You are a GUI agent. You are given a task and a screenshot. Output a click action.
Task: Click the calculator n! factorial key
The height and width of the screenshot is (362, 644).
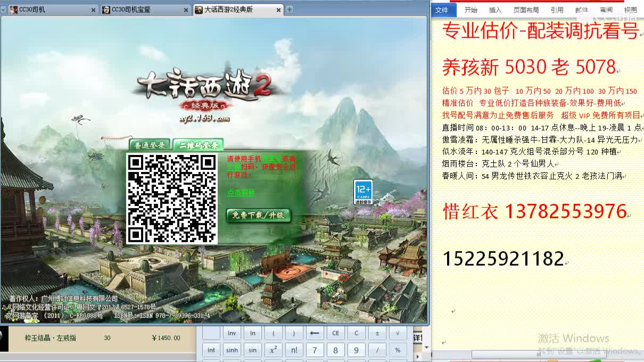(x=294, y=350)
